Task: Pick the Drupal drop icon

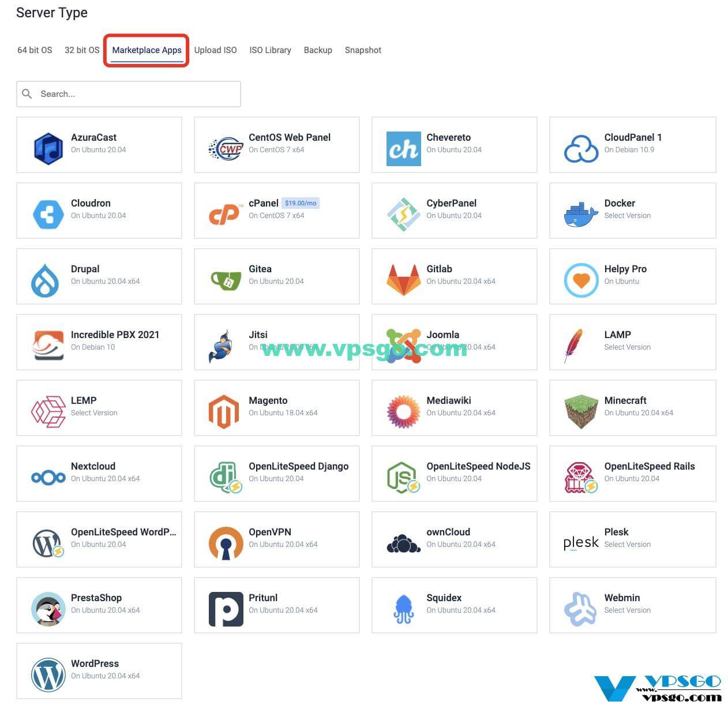Action: (x=45, y=280)
